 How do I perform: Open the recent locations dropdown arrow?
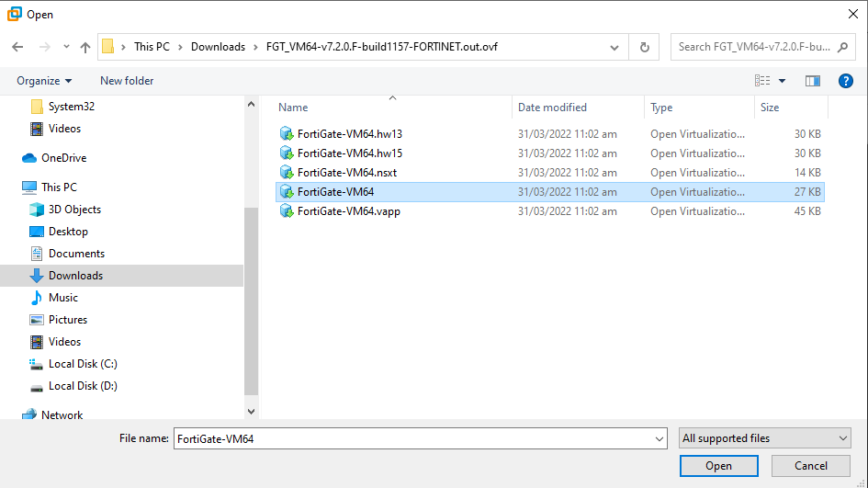pyautogui.click(x=66, y=47)
